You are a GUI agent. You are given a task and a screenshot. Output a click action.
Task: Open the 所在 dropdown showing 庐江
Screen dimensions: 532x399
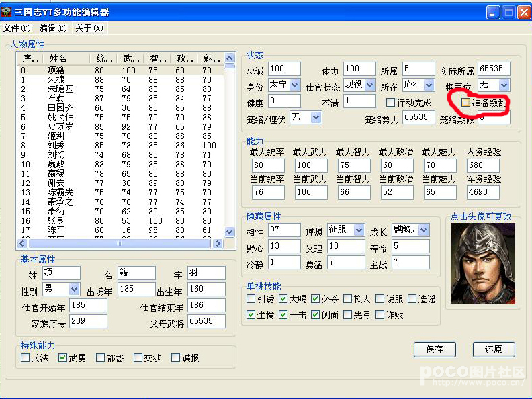pyautogui.click(x=429, y=85)
